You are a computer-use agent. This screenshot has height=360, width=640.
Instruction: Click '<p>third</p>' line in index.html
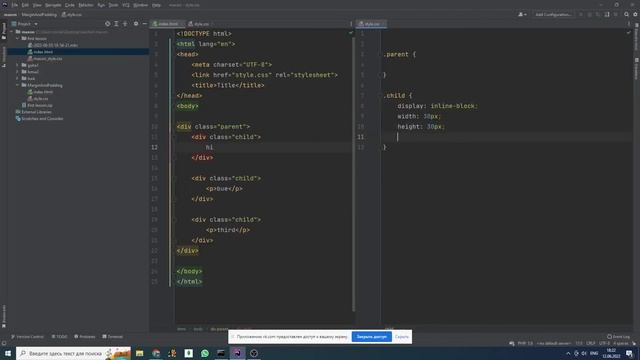click(x=228, y=230)
